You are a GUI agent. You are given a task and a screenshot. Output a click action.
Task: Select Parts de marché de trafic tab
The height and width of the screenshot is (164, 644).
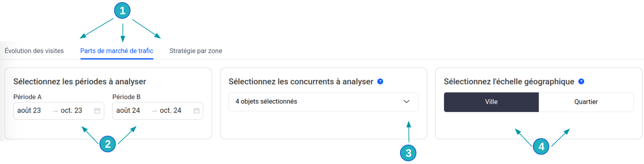coord(117,51)
